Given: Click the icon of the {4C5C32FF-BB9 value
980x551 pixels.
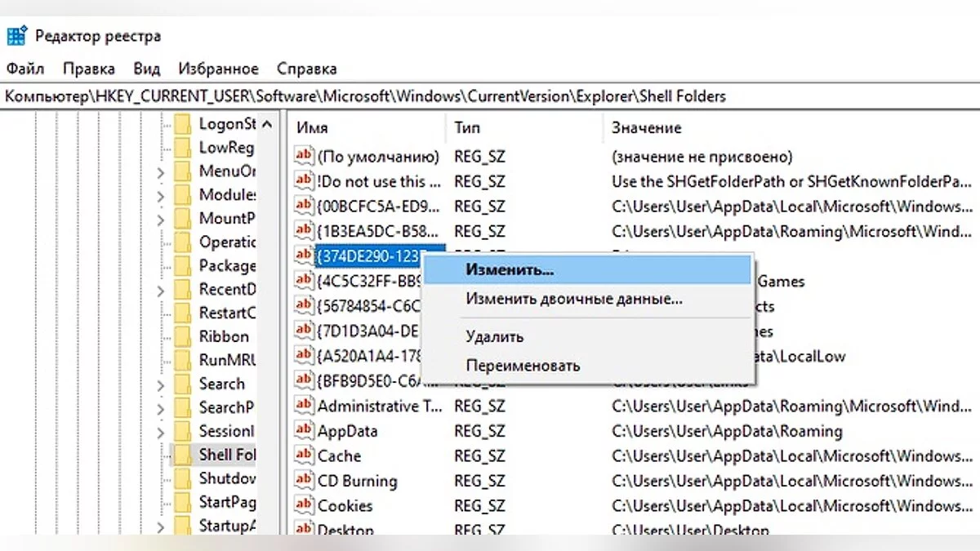Looking at the screenshot, I should [305, 281].
